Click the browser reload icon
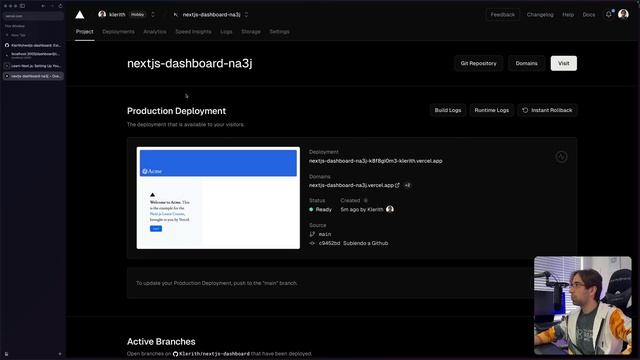This screenshot has width=640, height=360. point(60,6)
